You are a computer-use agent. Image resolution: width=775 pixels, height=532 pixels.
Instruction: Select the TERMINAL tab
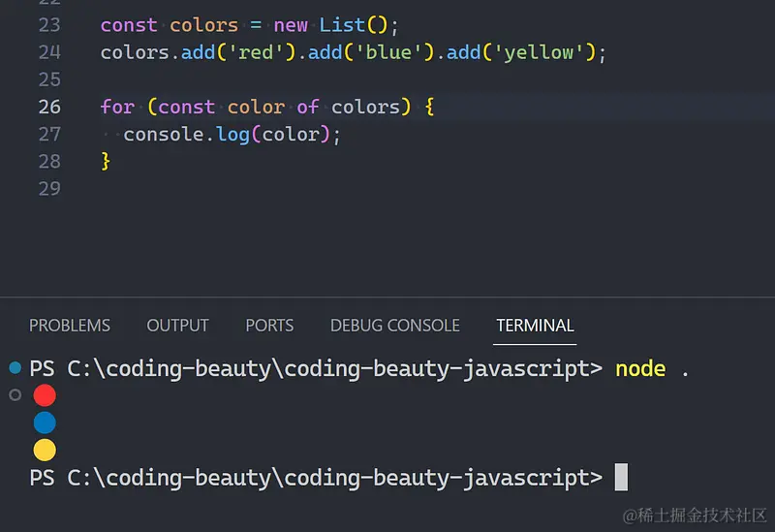[535, 326]
